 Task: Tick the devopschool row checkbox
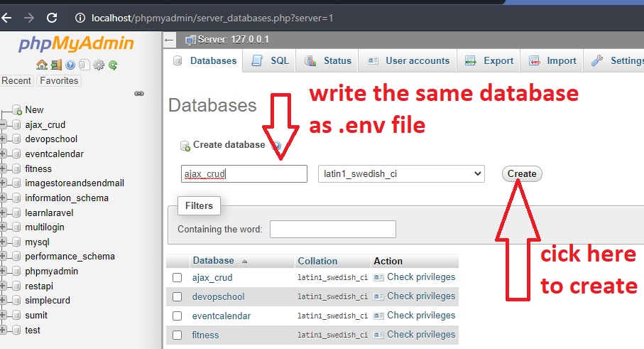point(178,296)
